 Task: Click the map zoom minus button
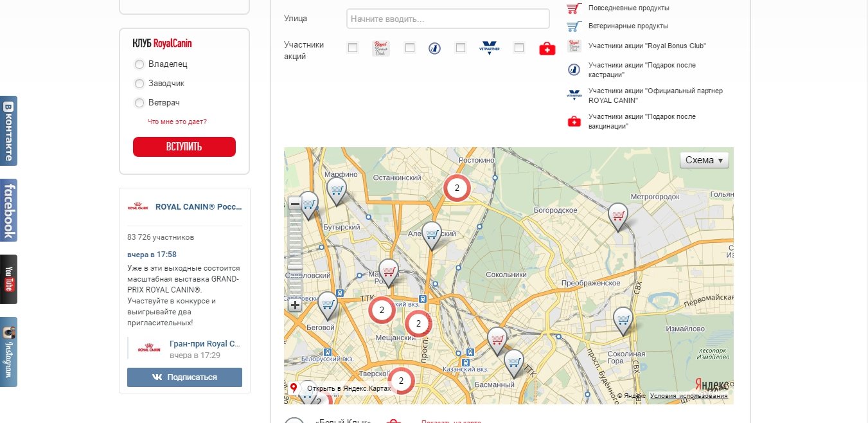295,204
